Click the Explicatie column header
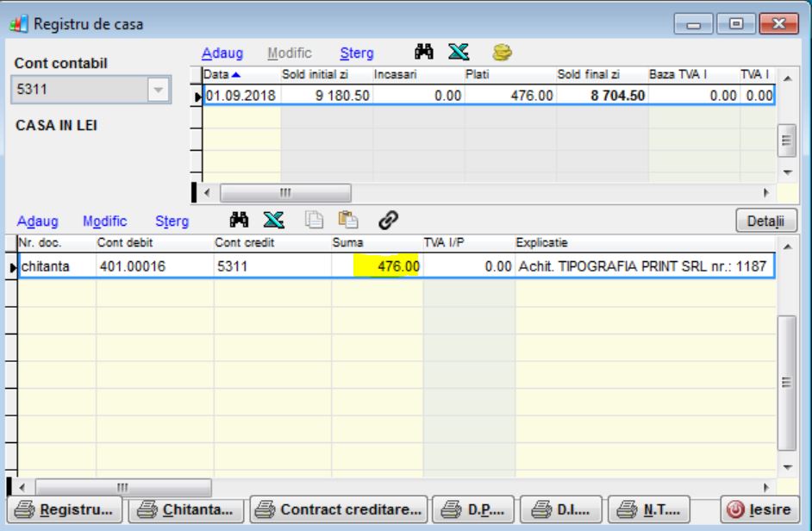The image size is (812, 531). tap(646, 242)
